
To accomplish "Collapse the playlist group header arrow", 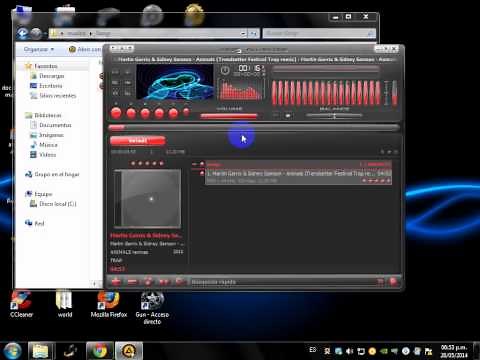I will point(195,164).
